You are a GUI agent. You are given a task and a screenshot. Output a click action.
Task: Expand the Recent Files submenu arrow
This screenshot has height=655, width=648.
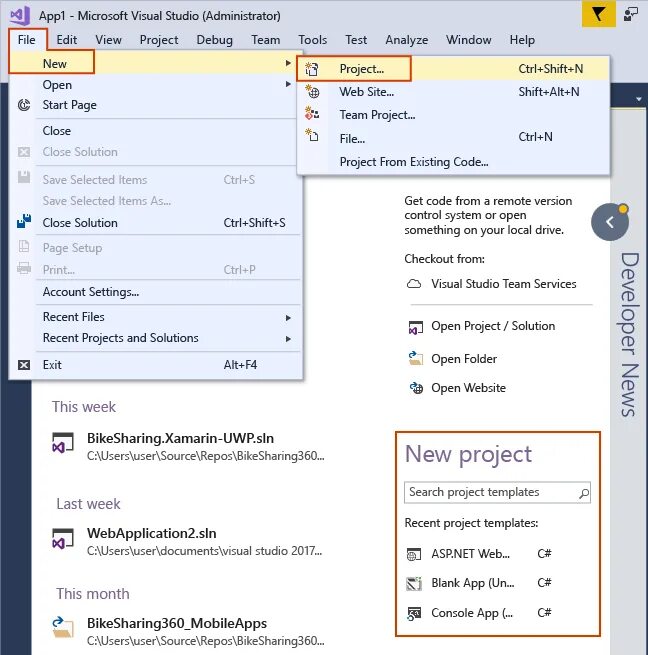tap(288, 318)
